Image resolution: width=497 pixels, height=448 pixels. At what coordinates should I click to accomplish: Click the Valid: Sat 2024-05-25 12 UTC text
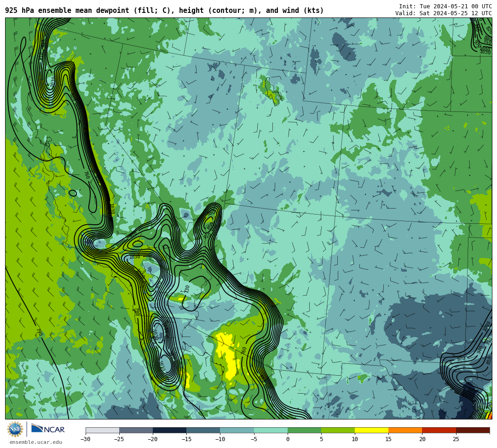pyautogui.click(x=444, y=13)
